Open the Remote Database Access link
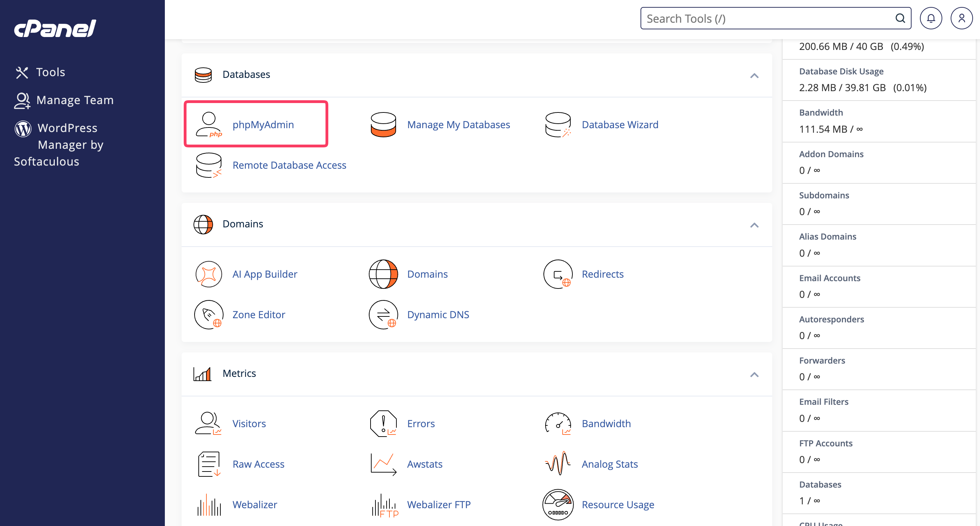Image resolution: width=980 pixels, height=526 pixels. coord(290,165)
